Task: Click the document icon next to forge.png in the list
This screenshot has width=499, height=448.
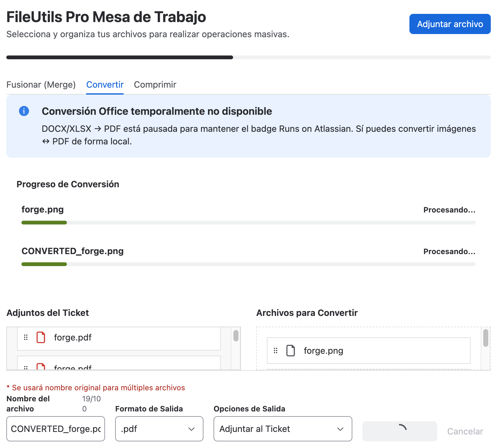Action: click(291, 351)
